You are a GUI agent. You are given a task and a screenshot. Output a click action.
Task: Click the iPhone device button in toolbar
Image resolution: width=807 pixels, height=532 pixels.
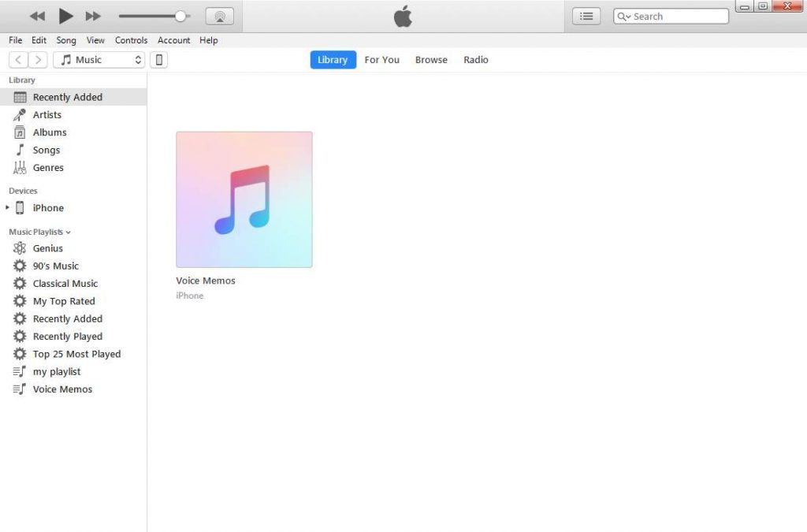pos(158,60)
